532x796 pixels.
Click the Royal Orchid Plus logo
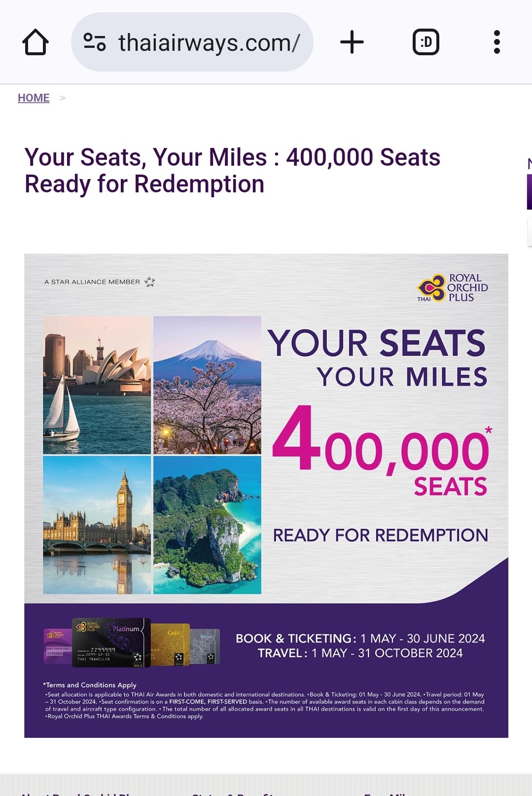(452, 288)
